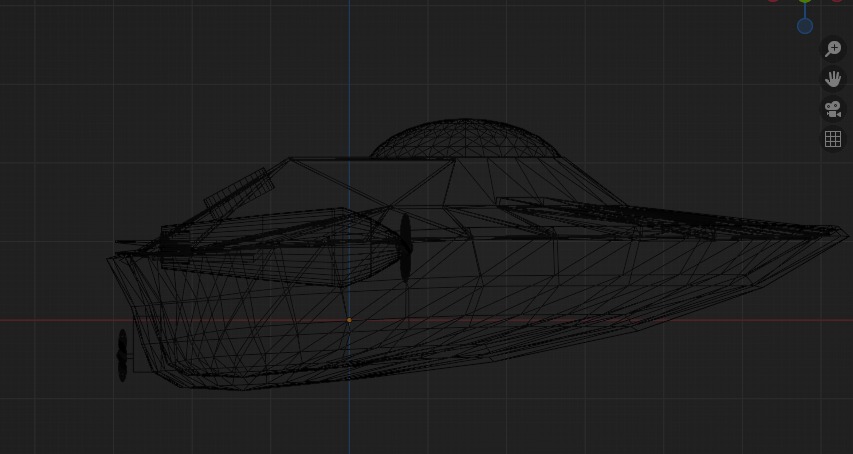This screenshot has width=853, height=454.
Task: Click the blue Z axis gizmo circle
Action: pyautogui.click(x=805, y=26)
